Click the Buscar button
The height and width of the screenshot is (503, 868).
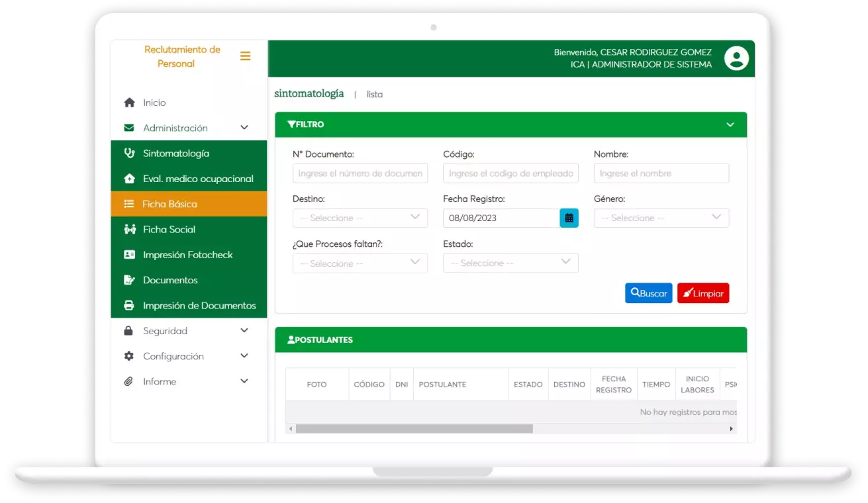[649, 293]
